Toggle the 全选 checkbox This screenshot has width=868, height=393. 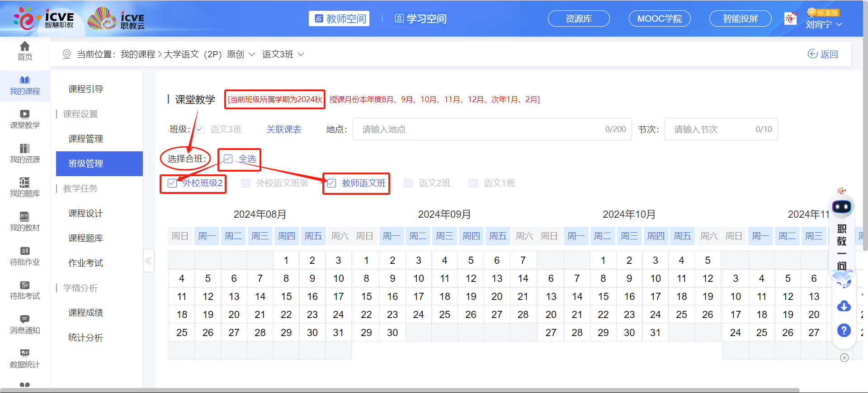(228, 159)
